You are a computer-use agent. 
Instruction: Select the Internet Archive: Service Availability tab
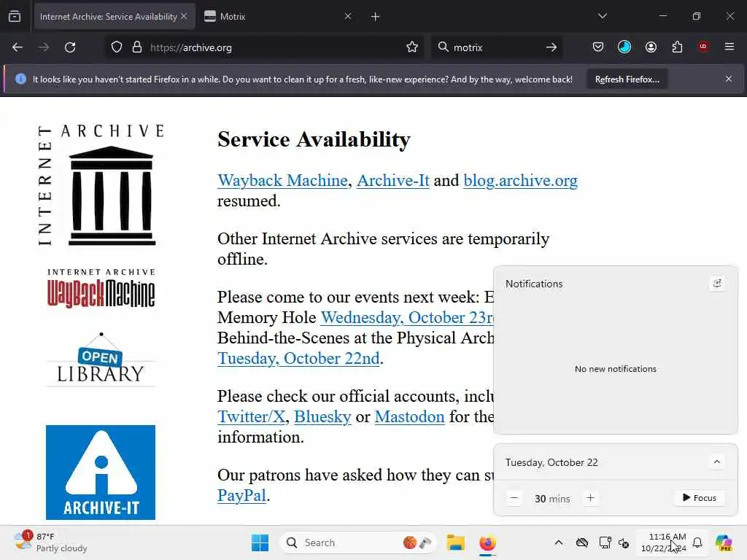[x=115, y=16]
